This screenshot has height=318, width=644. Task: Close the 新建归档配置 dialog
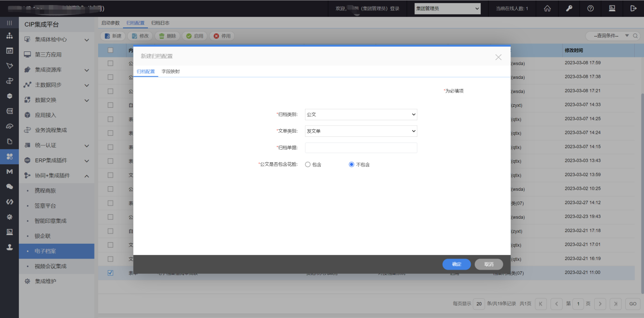(498, 57)
